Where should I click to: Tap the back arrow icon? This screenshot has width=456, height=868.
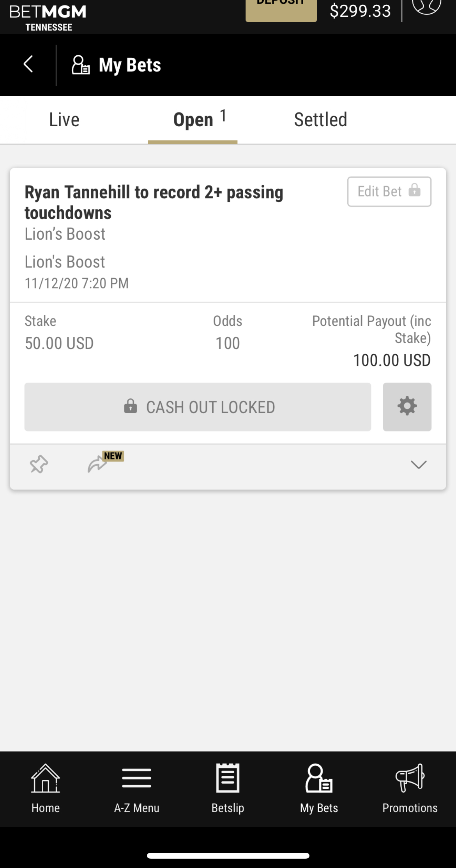[28, 64]
